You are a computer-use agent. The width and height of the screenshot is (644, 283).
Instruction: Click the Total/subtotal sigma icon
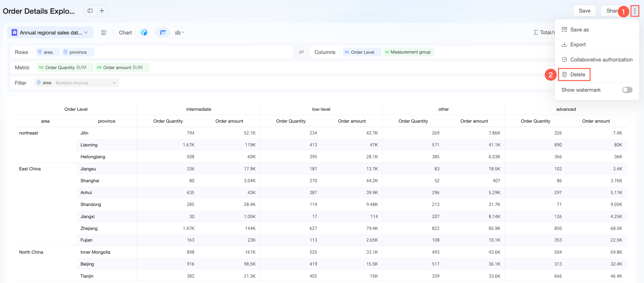click(x=536, y=33)
